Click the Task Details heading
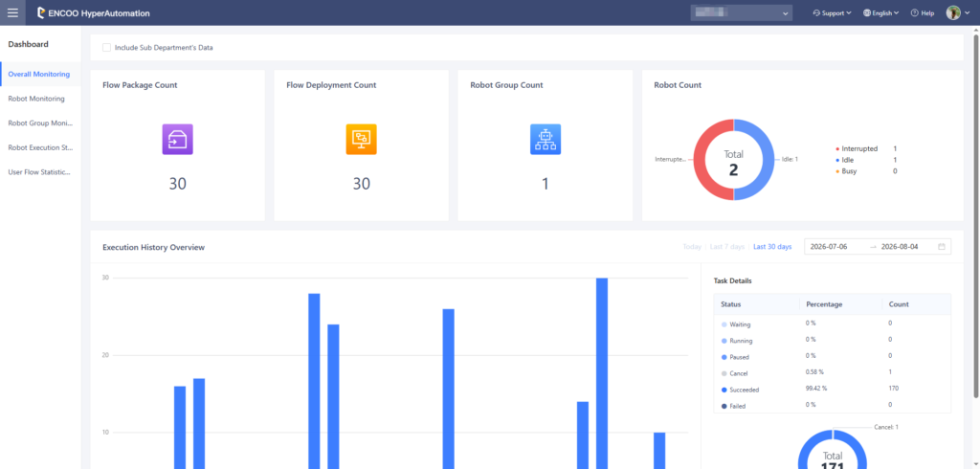The height and width of the screenshot is (469, 980). click(x=732, y=280)
